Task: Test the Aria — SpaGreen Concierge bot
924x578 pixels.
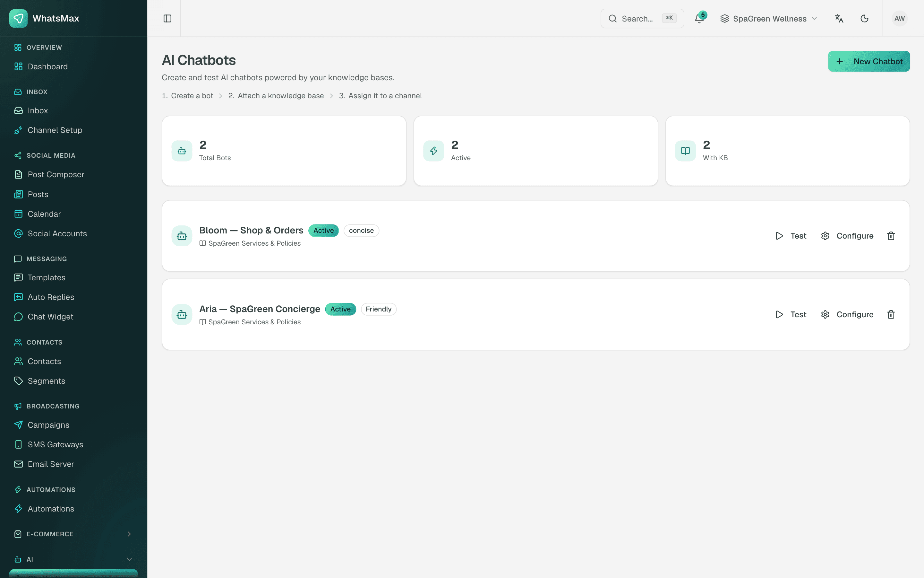Action: click(x=791, y=314)
